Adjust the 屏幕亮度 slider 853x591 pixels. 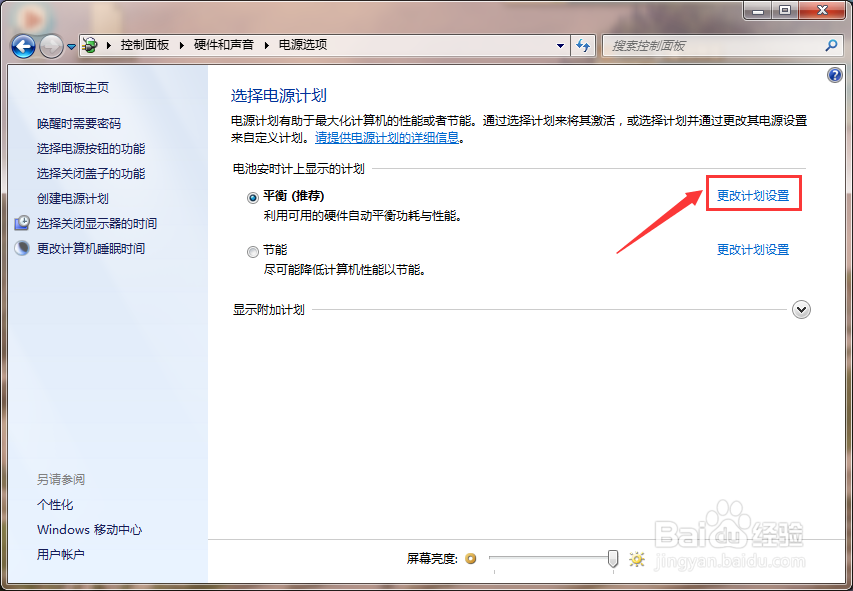[x=612, y=559]
